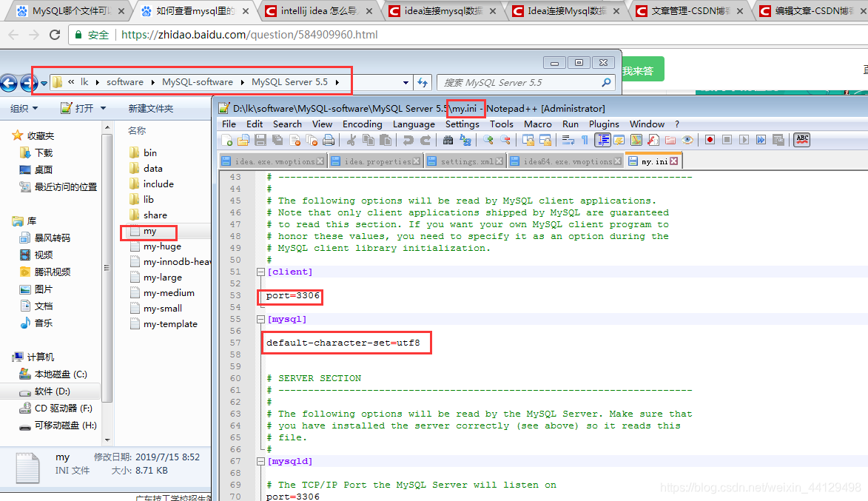Open the Macro menu
This screenshot has width=868, height=501.
(537, 124)
